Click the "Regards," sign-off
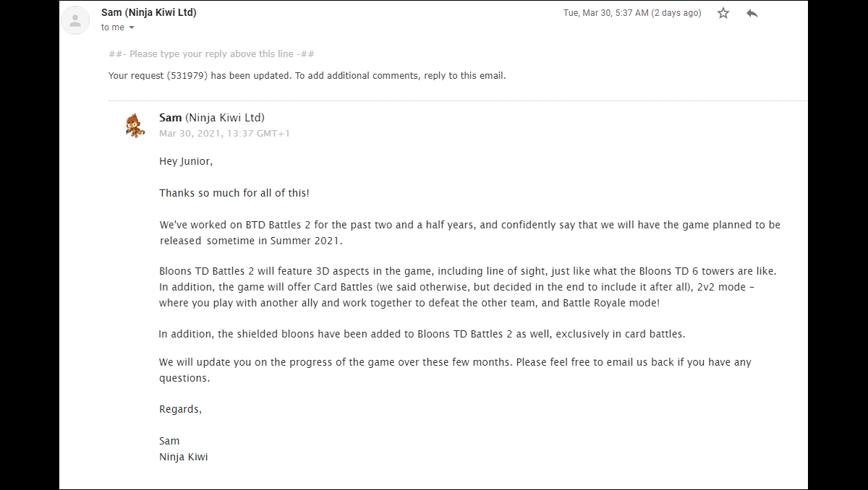This screenshot has height=490, width=868. pyautogui.click(x=180, y=409)
